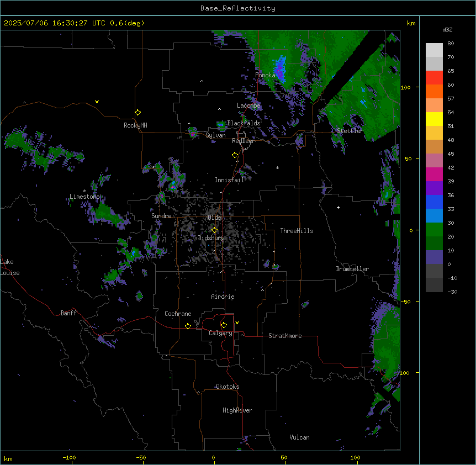Screen dimensions: 476x465
Task: Click the RockyMH label
Action: click(135, 125)
